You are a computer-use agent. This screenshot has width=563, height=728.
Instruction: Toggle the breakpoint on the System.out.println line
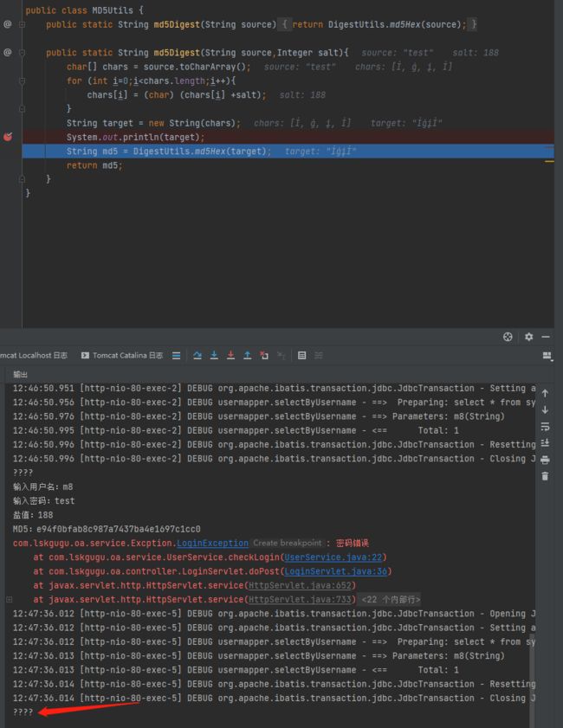[x=8, y=137]
